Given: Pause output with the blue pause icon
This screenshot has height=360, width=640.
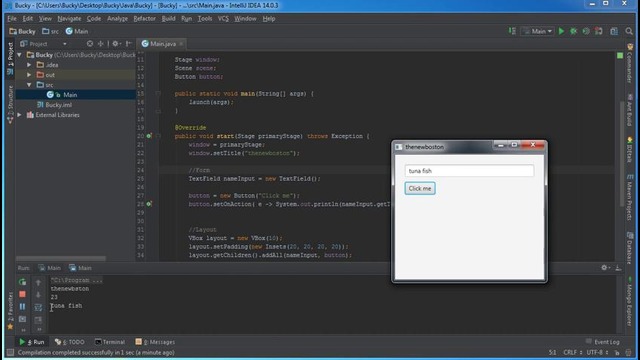Looking at the screenshot, I should click(22, 306).
